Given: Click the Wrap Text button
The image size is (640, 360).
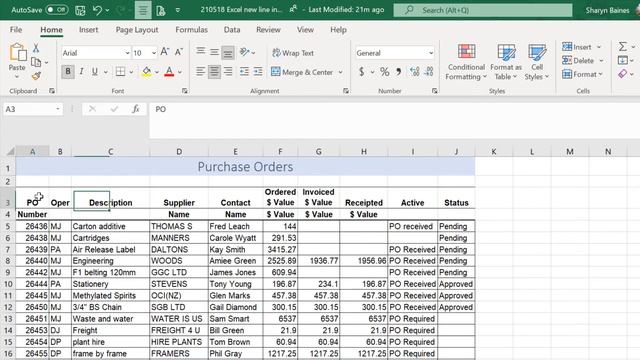Looking at the screenshot, I should click(293, 53).
